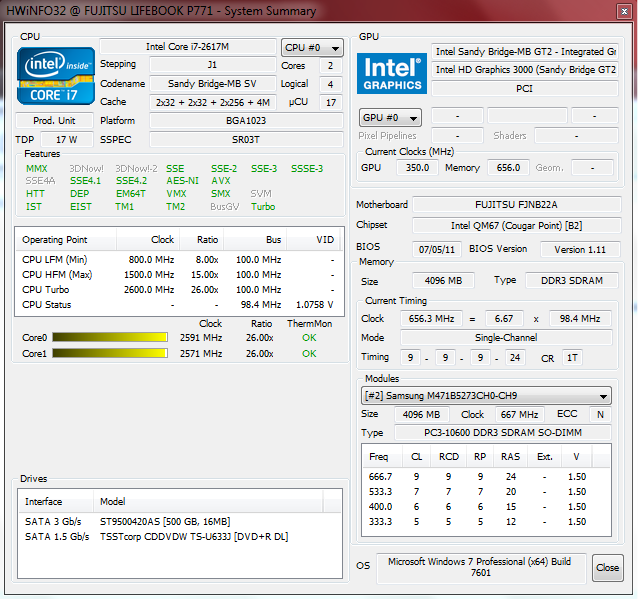Click the Stepping J1 field

pos(212,65)
